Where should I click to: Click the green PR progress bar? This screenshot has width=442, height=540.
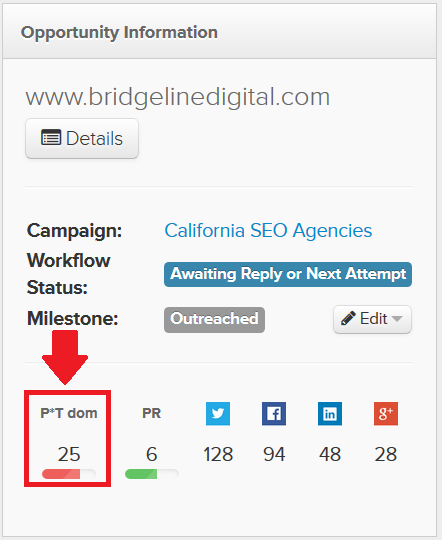[x=152, y=474]
